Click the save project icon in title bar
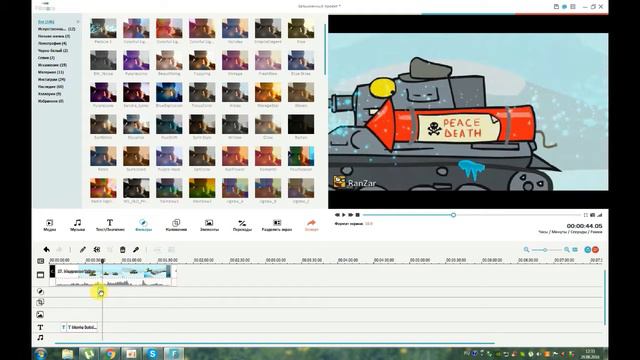The width and height of the screenshot is (640, 360). pyautogui.click(x=556, y=7)
